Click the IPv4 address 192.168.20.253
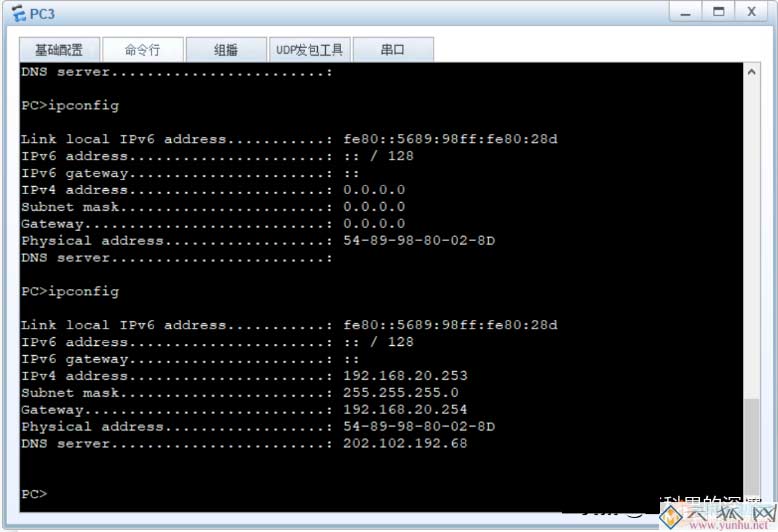Viewport: 778px width, 532px height. [x=405, y=376]
